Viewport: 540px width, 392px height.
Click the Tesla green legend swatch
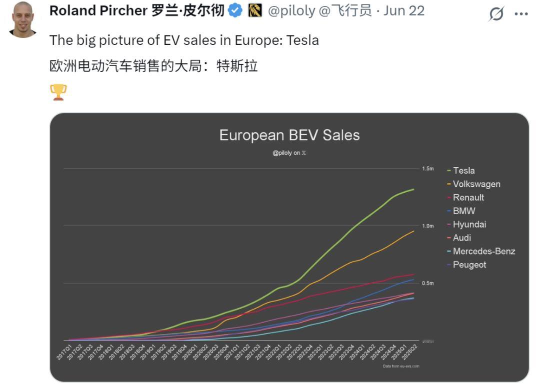pos(448,171)
